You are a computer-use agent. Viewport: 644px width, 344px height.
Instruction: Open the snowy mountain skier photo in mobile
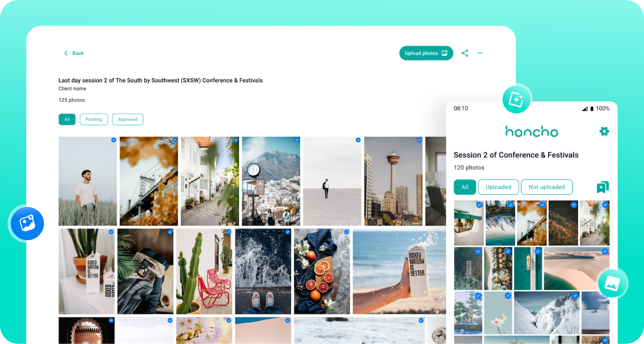pos(547,313)
